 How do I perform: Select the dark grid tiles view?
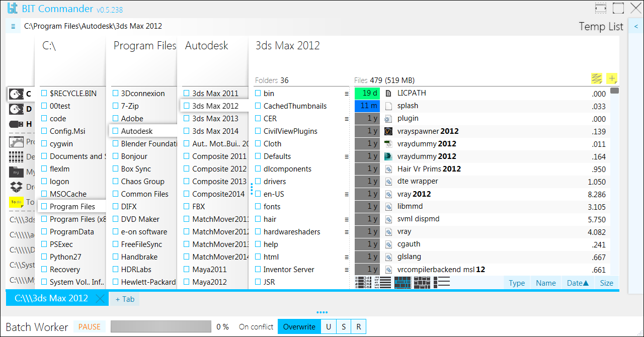tap(422, 283)
